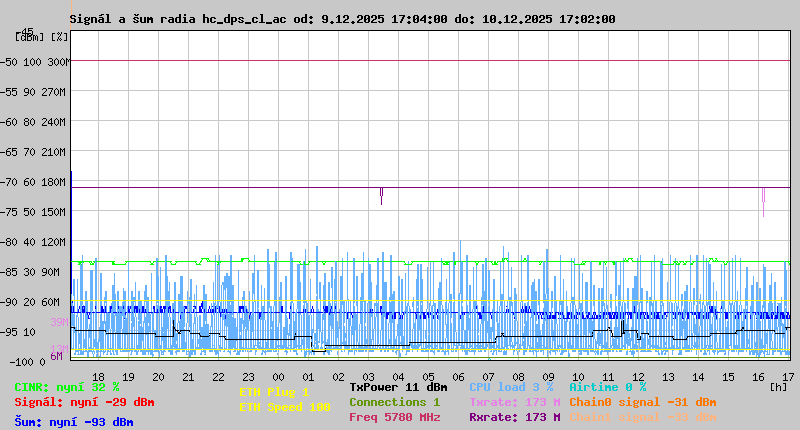Click the purple "6M" rate label
The width and height of the screenshot is (800, 430).
[x=56, y=356]
